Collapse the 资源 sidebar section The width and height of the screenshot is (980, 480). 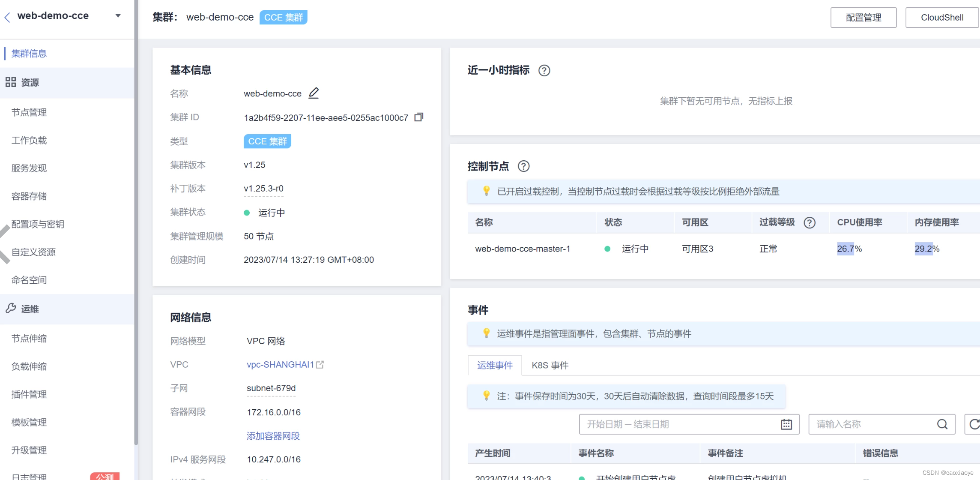[x=30, y=82]
